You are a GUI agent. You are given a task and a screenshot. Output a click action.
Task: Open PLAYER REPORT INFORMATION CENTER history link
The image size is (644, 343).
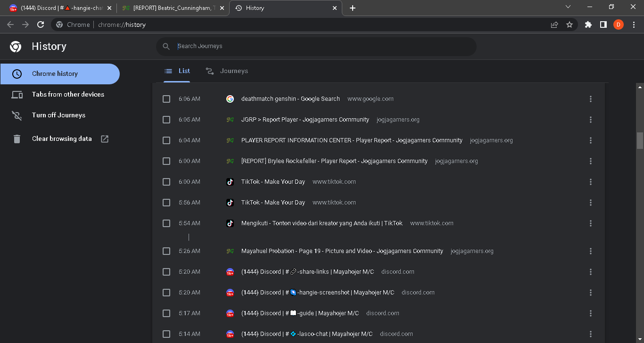[352, 140]
